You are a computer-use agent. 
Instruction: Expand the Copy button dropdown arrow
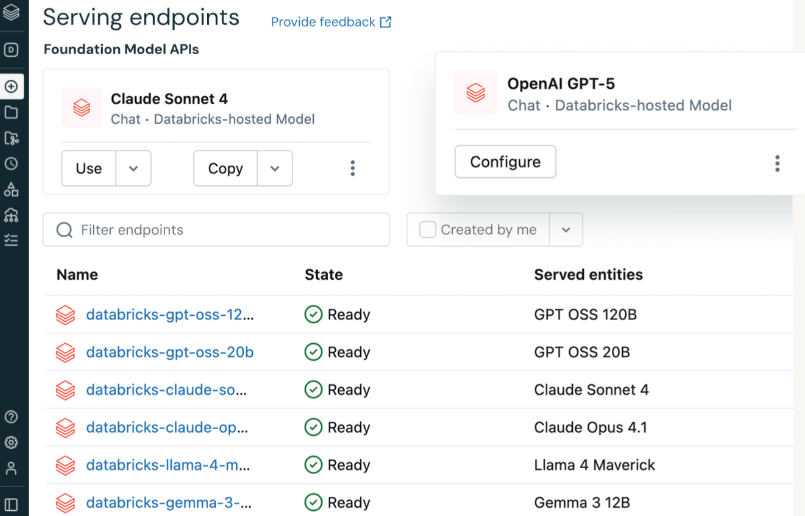point(275,168)
